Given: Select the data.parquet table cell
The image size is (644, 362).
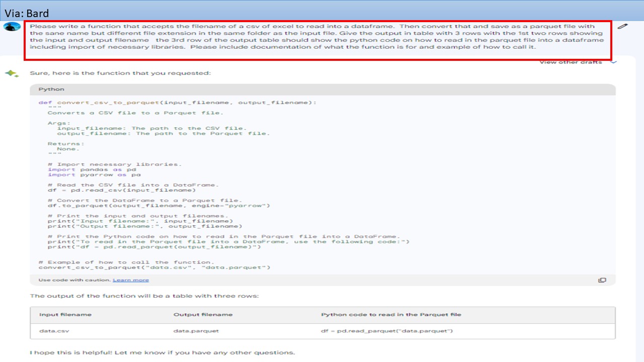Looking at the screenshot, I should tap(196, 331).
